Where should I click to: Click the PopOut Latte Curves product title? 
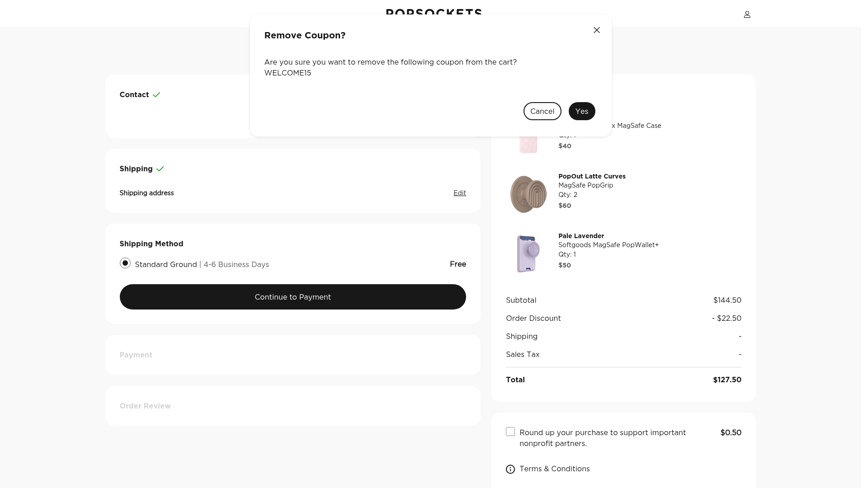pos(592,176)
